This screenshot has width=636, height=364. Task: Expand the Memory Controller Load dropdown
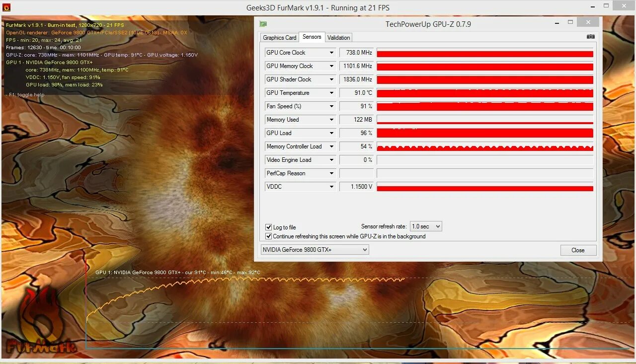pyautogui.click(x=331, y=146)
